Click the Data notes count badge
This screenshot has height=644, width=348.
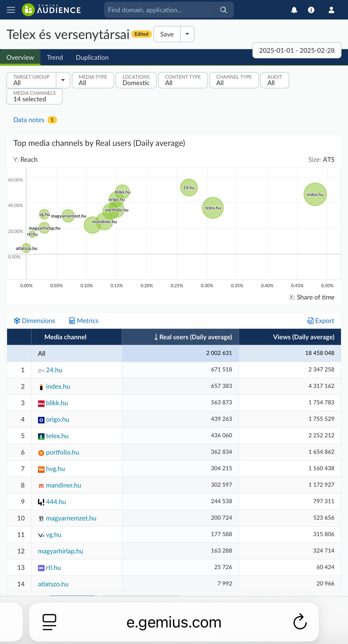pyautogui.click(x=52, y=120)
